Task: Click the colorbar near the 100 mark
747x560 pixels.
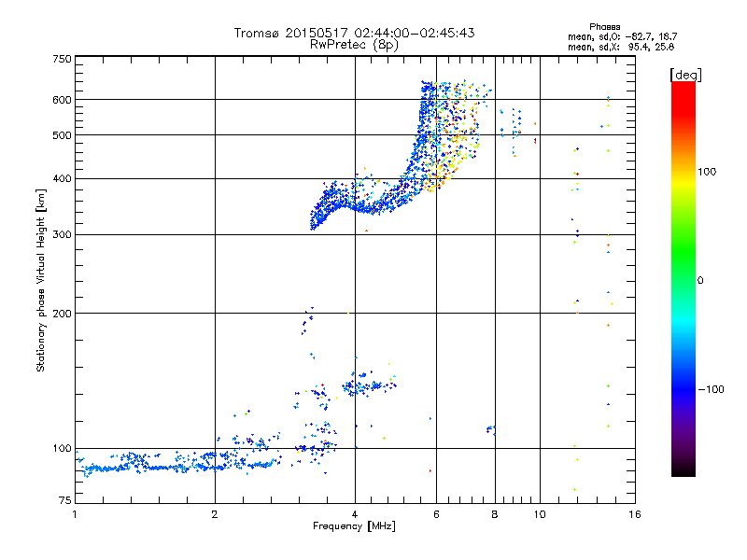Action: coord(684,172)
